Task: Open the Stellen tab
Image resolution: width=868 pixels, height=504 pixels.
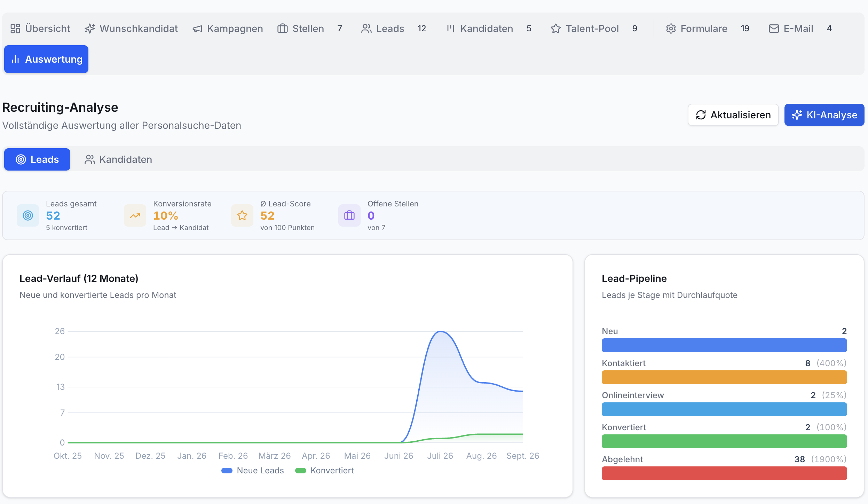Action: 310,29
